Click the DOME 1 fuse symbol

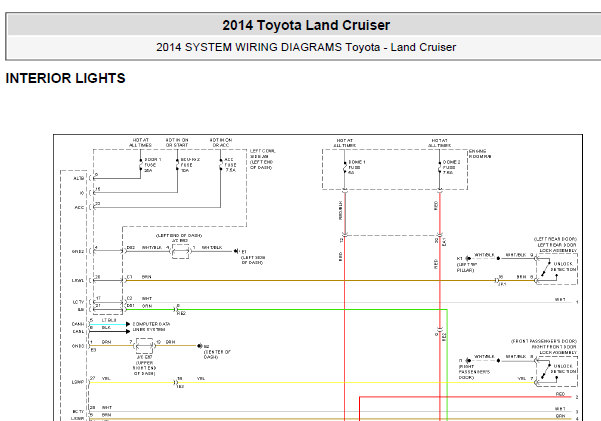(345, 168)
